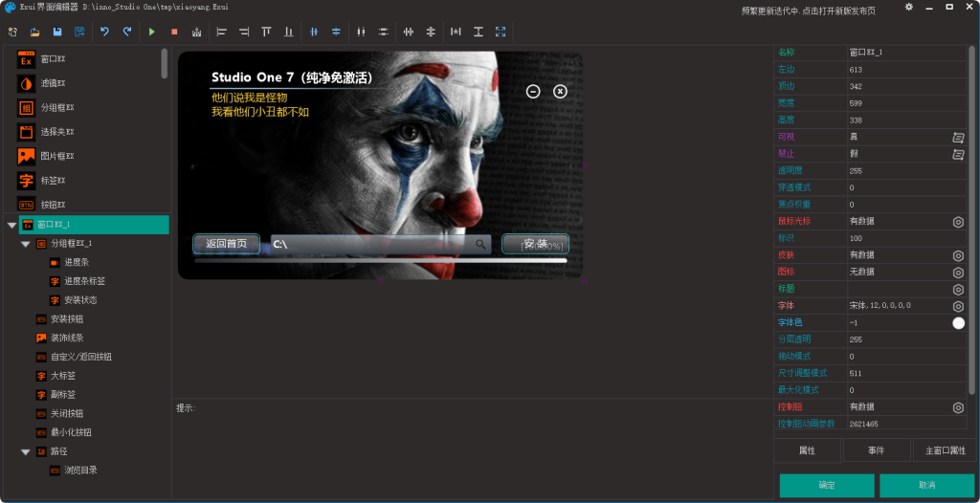Undo the last action
The width and height of the screenshot is (980, 503).
click(104, 32)
